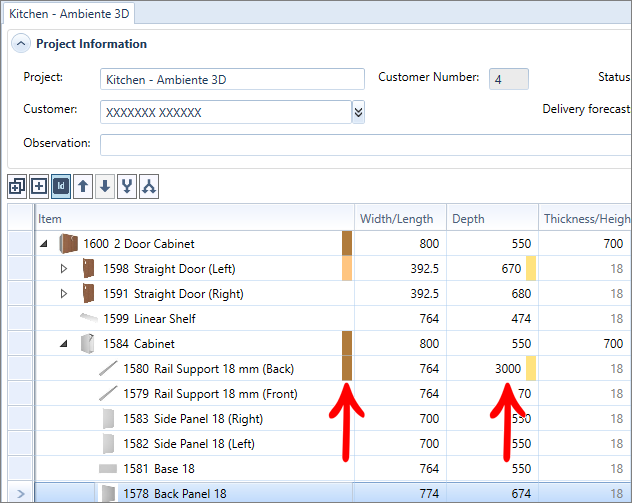
Task: Click the brown swatch on 1580 Rail Support
Action: pyautogui.click(x=347, y=368)
